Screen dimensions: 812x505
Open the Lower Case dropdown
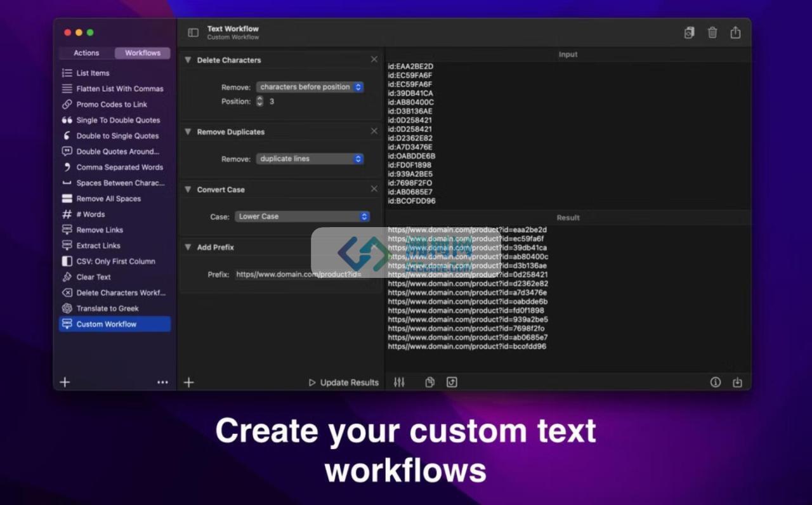[302, 216]
